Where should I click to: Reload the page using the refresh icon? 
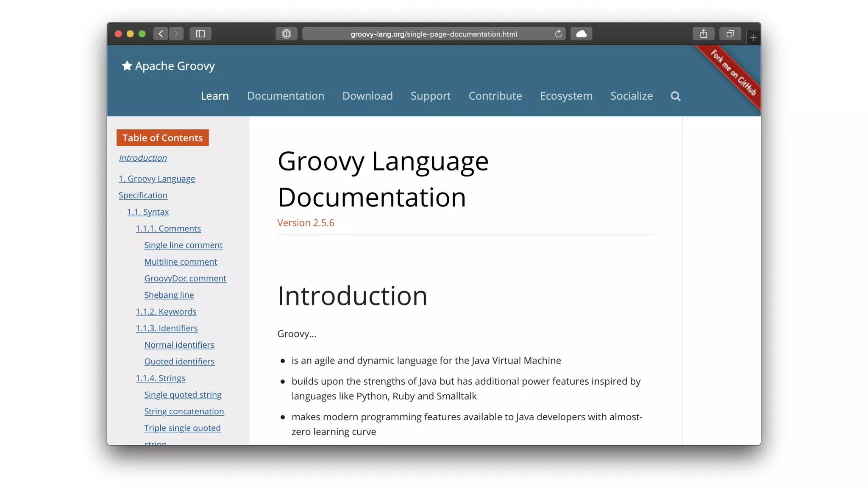click(x=558, y=34)
